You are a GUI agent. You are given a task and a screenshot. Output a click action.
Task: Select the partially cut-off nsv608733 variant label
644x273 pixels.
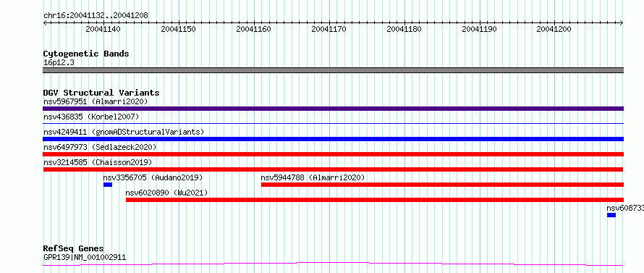pos(625,208)
